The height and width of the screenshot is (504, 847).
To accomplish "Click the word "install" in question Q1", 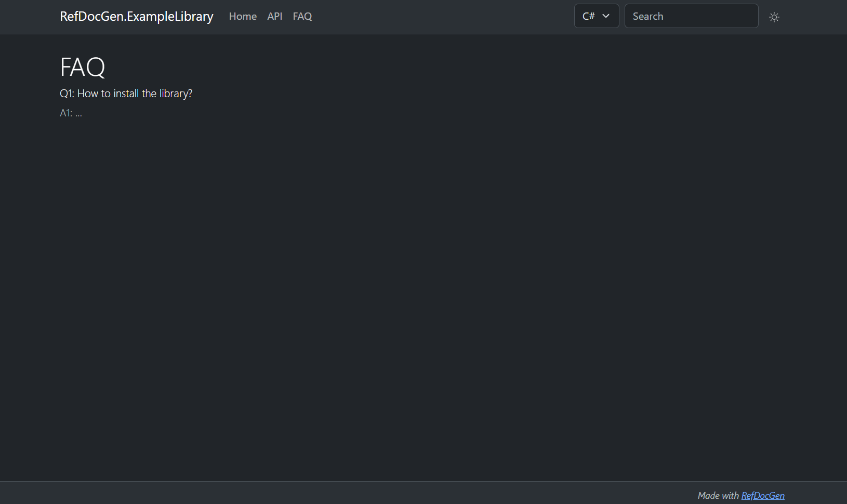I will point(126,94).
